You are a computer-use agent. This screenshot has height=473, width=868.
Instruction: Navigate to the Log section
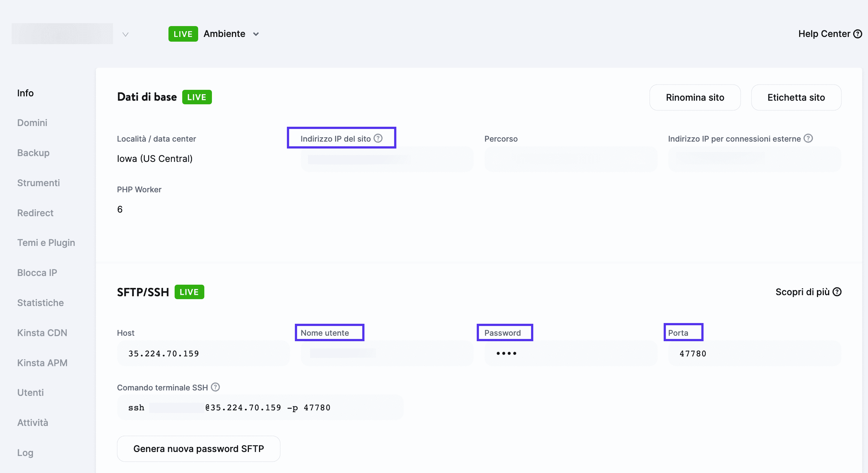[25, 452]
